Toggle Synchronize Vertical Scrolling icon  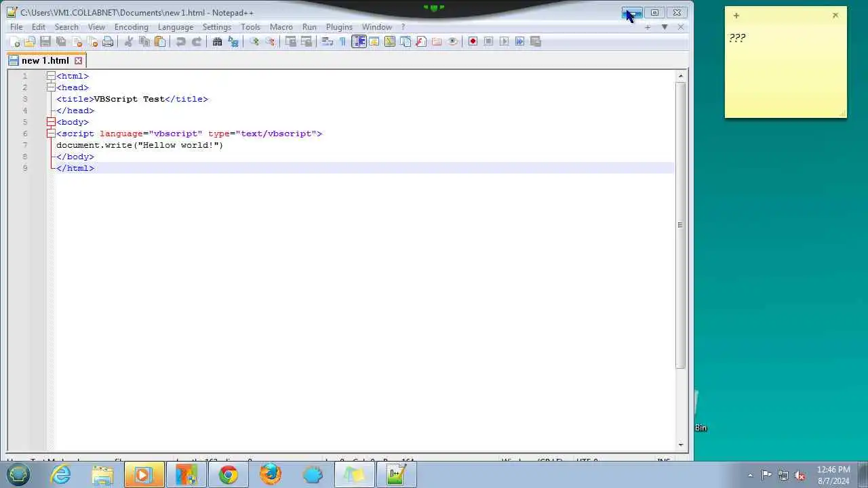pyautogui.click(x=291, y=41)
